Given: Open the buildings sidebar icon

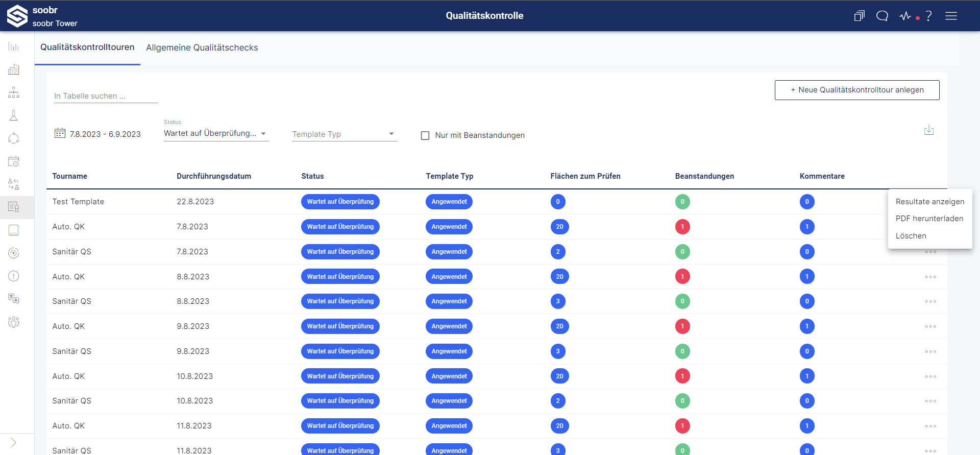Looking at the screenshot, I should click(x=14, y=69).
